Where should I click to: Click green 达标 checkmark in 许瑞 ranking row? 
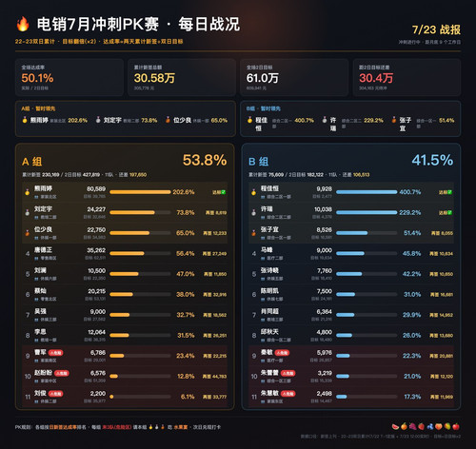point(450,212)
